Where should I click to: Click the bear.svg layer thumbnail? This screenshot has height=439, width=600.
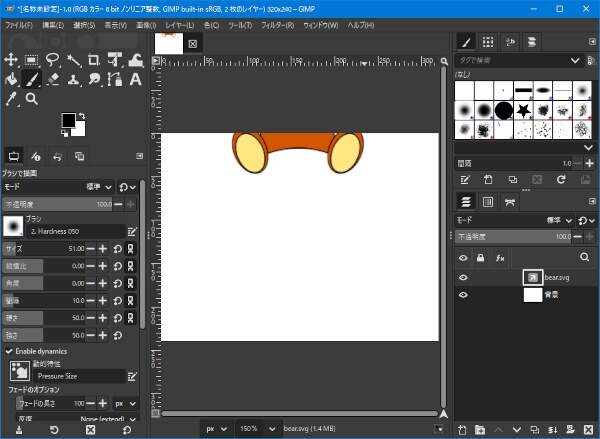click(532, 277)
